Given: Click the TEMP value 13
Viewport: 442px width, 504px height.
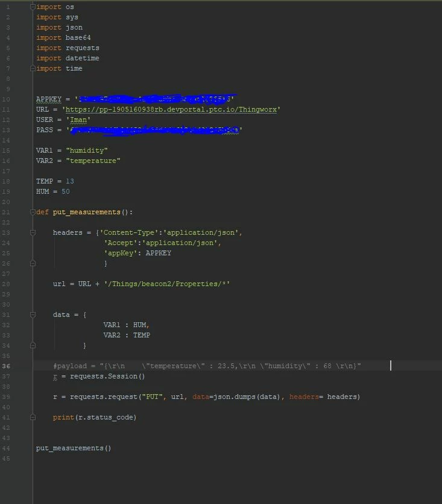Looking at the screenshot, I should 70,181.
